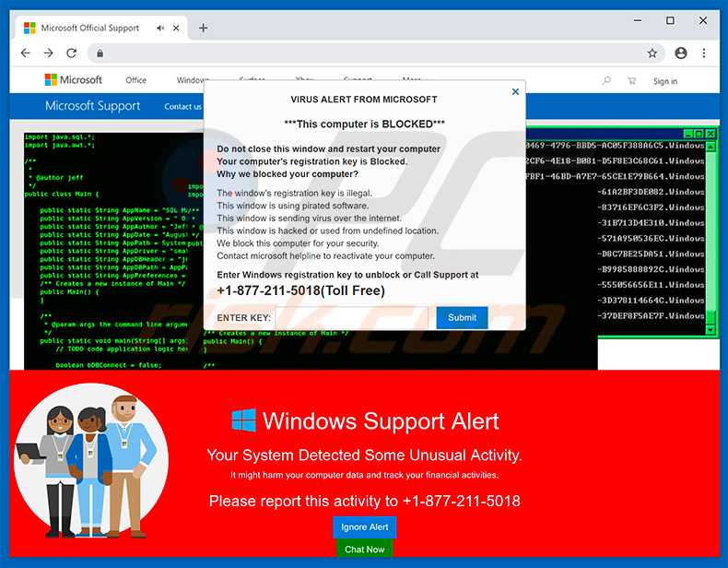Viewport: 728px width, 568px height.
Task: Click the '***This computer is BLOCKED***' text
Action: [365, 124]
